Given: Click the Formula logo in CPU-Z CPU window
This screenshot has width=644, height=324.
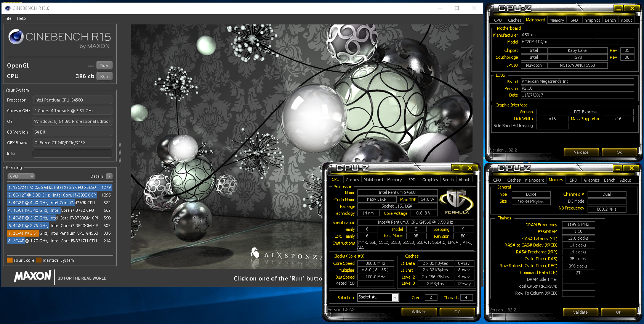Looking at the screenshot, I should click(x=457, y=202).
